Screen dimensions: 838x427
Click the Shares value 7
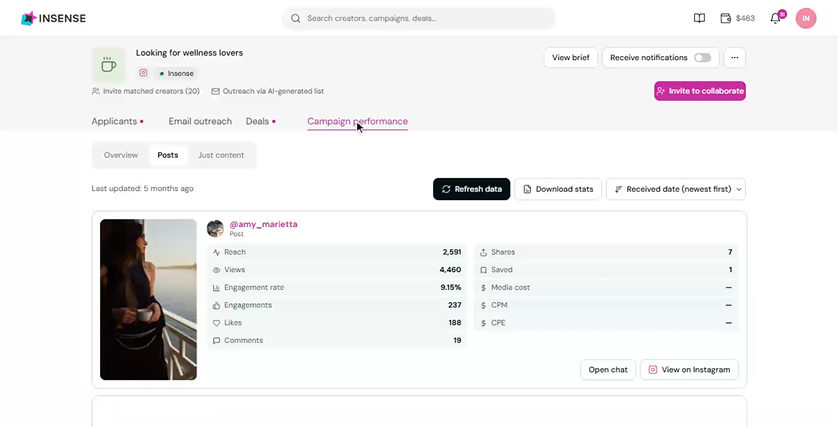point(730,252)
